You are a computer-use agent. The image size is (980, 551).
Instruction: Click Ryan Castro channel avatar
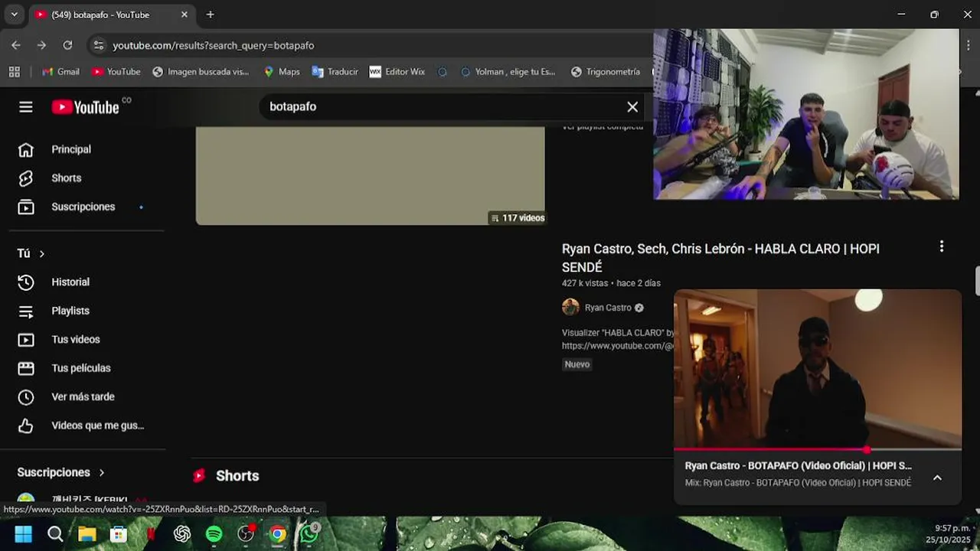pos(570,308)
